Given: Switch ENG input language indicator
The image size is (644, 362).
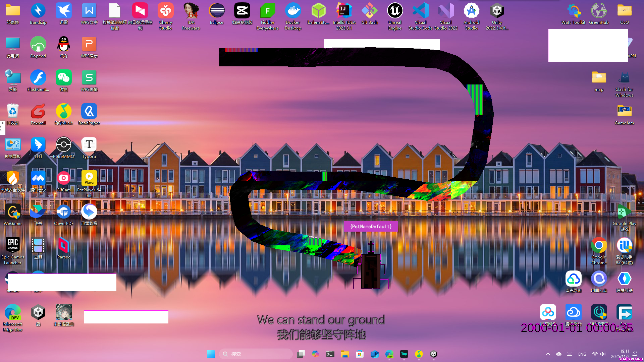Looking at the screenshot, I should [x=582, y=354].
